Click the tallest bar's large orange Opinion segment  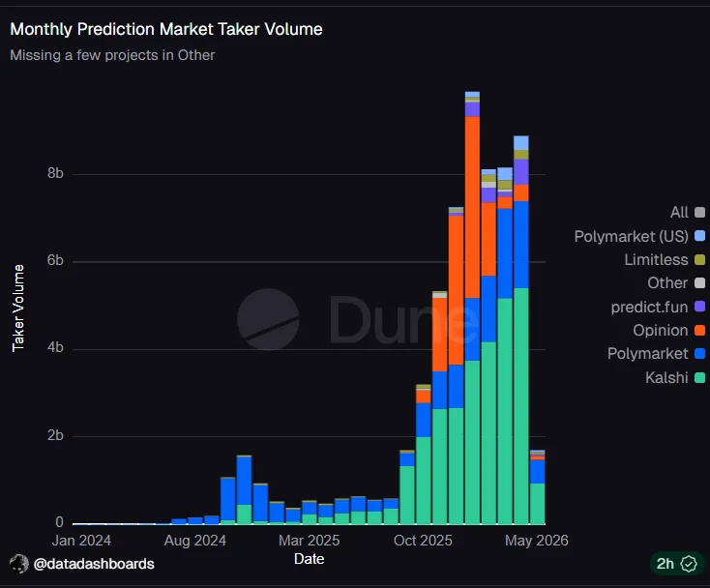472,207
